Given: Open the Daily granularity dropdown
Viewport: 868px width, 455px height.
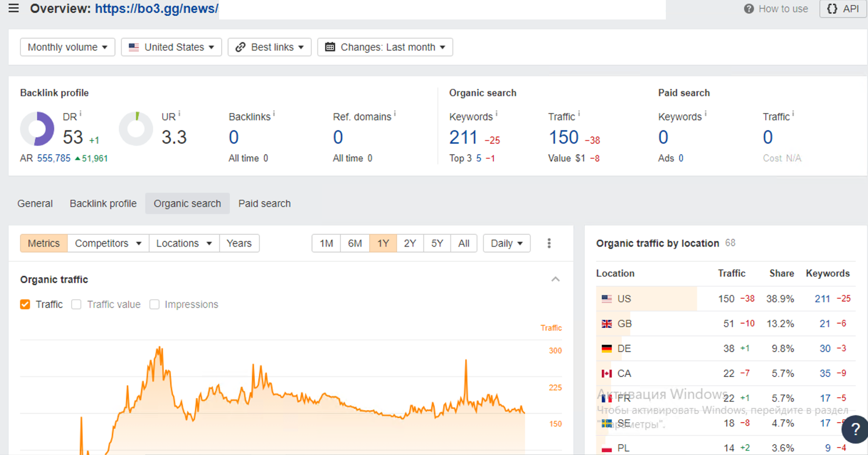Looking at the screenshot, I should (506, 244).
